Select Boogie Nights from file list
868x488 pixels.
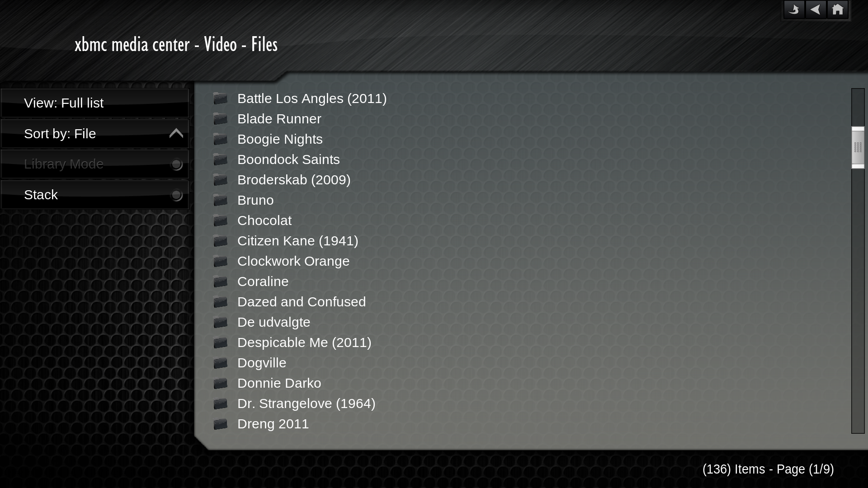pos(279,139)
